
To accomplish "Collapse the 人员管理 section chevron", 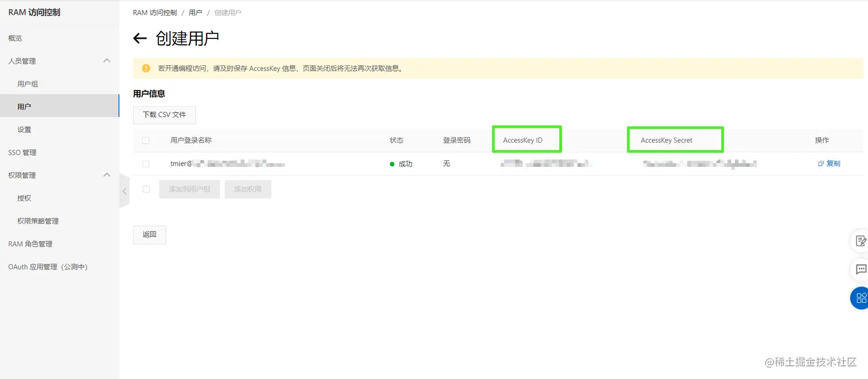I will pyautogui.click(x=107, y=60).
